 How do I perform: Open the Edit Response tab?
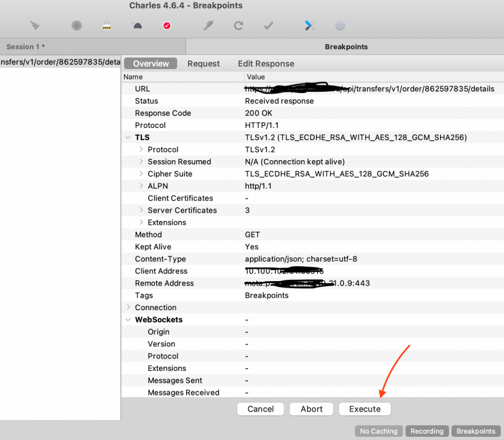[x=266, y=63]
